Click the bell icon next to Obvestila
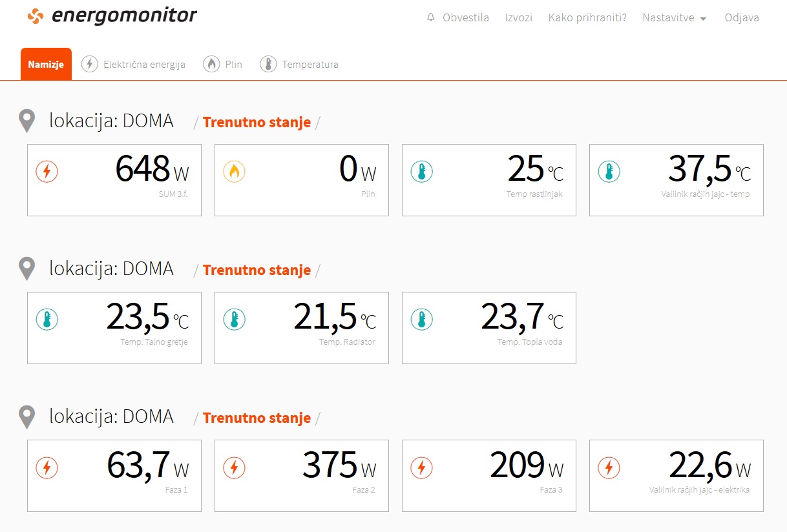787x532 pixels. click(x=431, y=17)
